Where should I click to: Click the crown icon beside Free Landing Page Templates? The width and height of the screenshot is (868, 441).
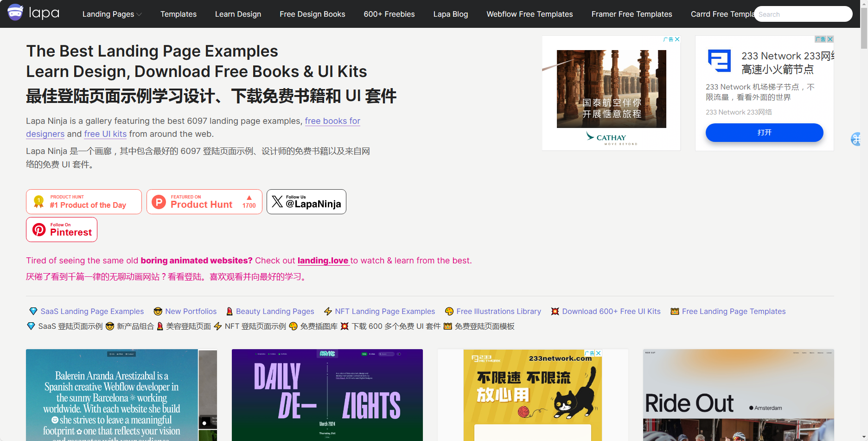tap(675, 311)
